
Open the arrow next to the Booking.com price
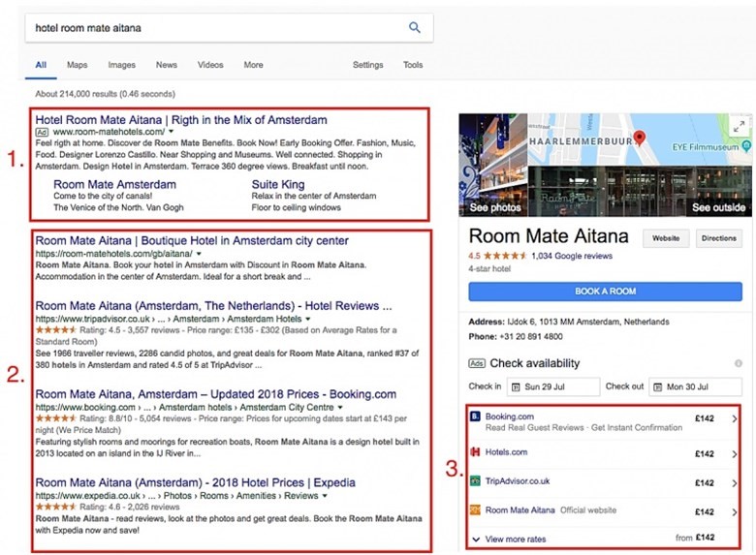(735, 418)
